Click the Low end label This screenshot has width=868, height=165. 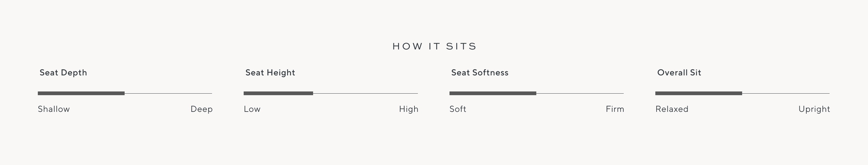coord(252,109)
